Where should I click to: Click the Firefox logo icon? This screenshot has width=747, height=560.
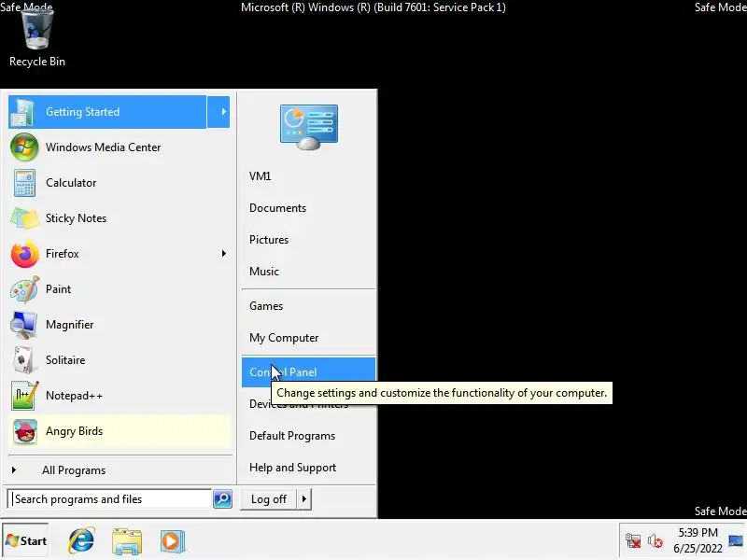24,254
